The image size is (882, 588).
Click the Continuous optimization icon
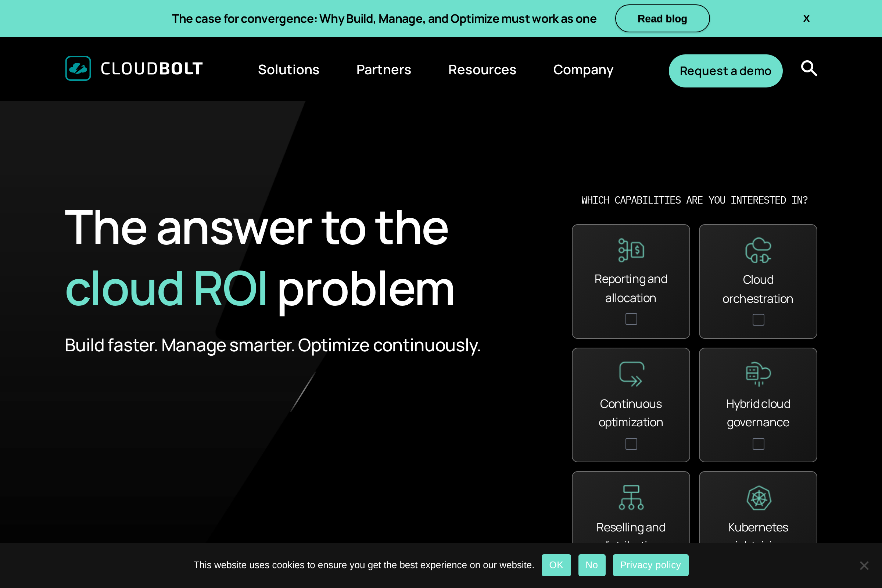click(x=631, y=374)
